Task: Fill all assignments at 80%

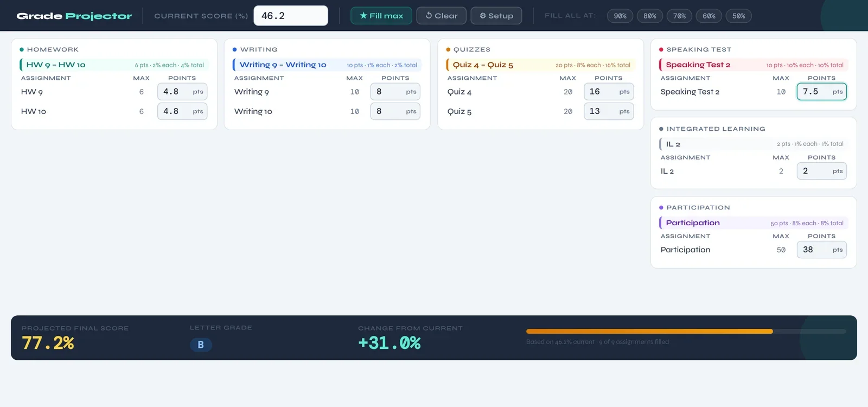Action: [650, 16]
